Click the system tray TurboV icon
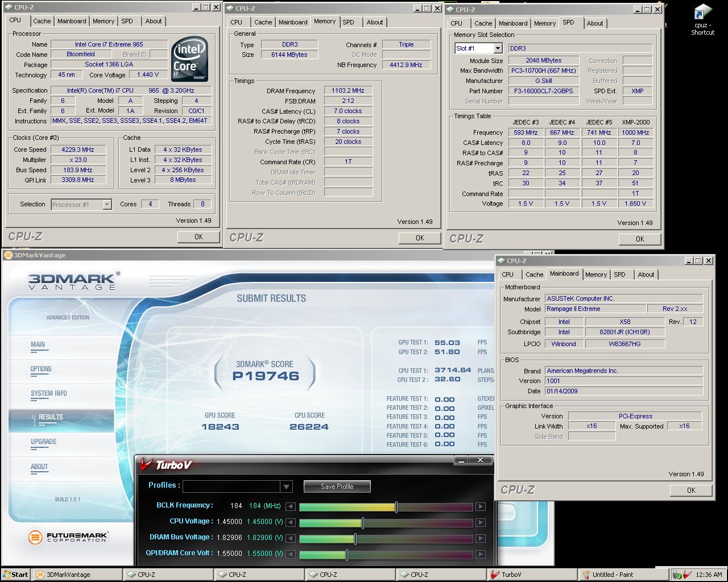The image size is (728, 582). (687, 575)
